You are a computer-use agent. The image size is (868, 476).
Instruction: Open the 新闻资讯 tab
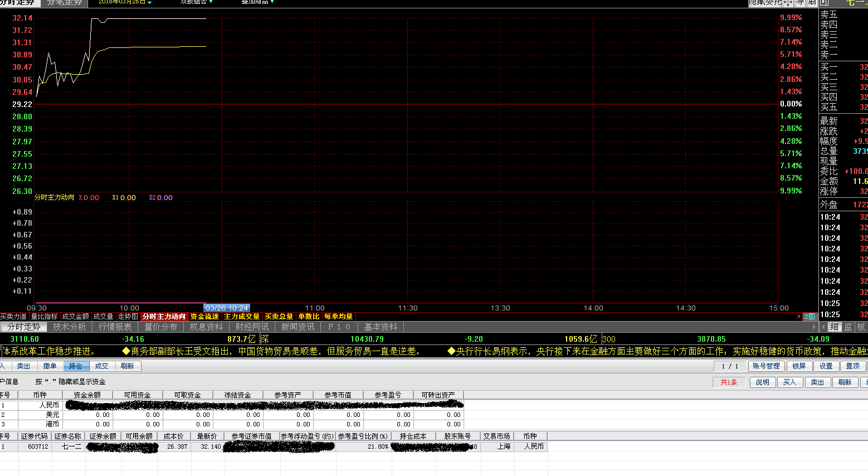pyautogui.click(x=298, y=327)
